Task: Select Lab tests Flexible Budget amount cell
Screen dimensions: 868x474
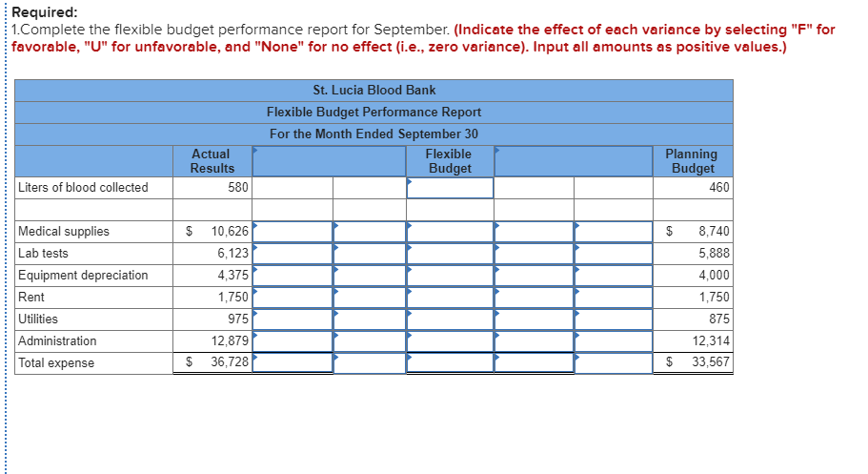Action: point(450,254)
